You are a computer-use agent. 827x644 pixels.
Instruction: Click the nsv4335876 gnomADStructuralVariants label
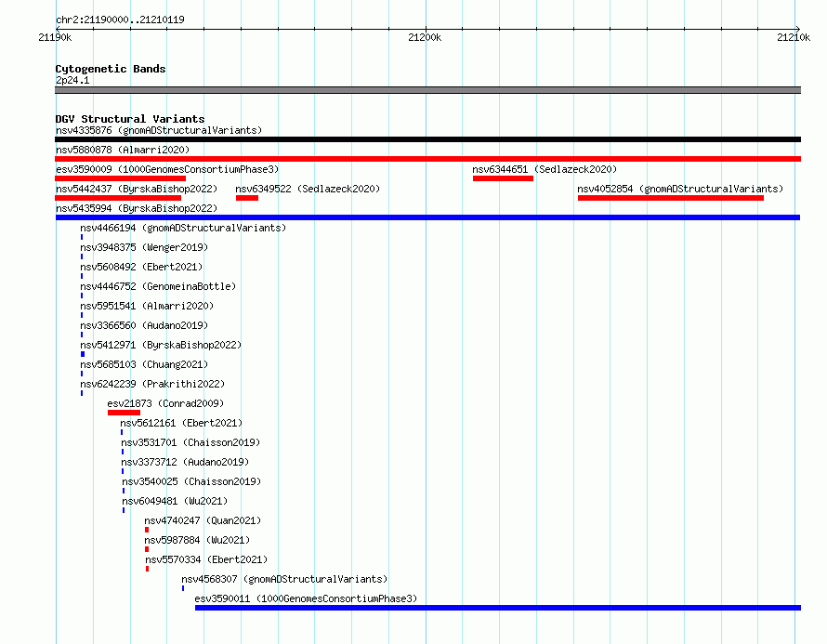[x=159, y=130]
